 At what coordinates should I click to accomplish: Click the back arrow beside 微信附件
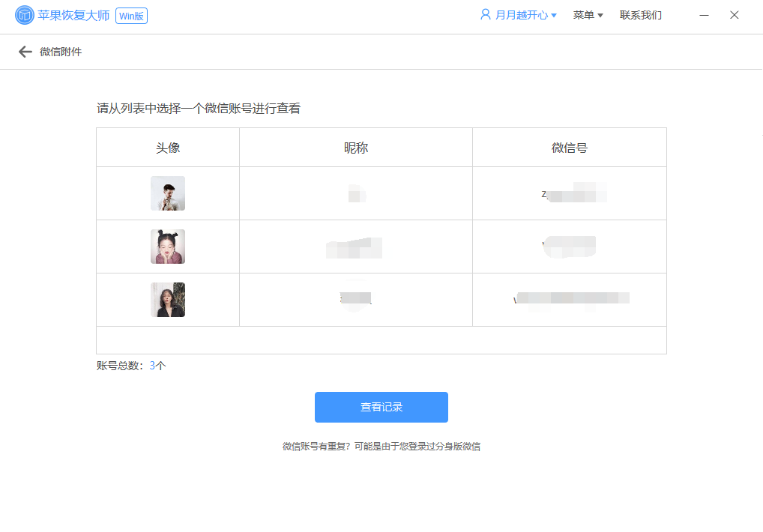25,52
